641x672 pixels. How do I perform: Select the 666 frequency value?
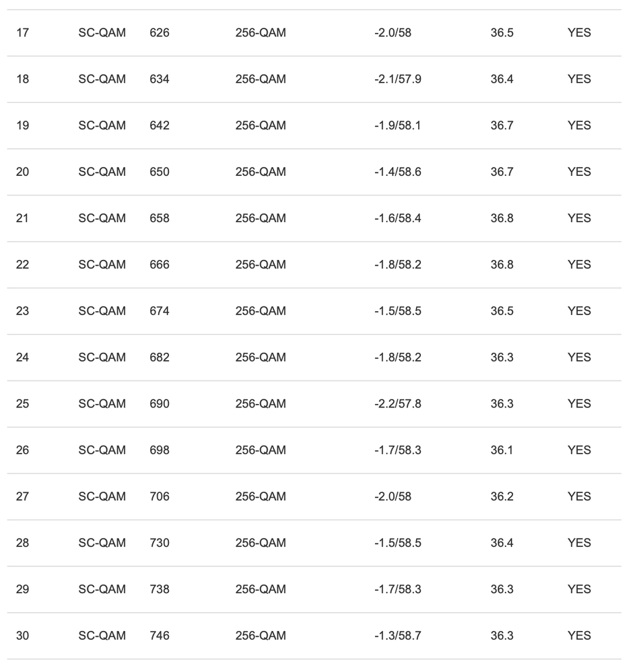pyautogui.click(x=160, y=265)
